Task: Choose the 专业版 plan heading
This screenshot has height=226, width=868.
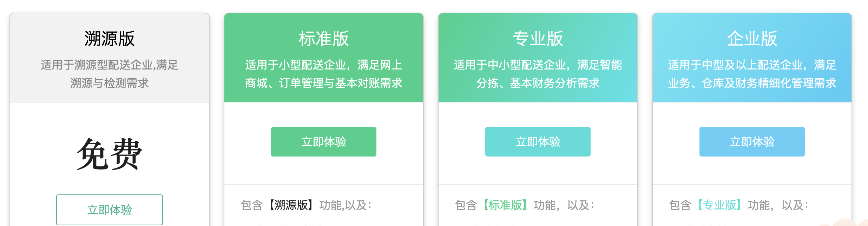Action: (538, 39)
